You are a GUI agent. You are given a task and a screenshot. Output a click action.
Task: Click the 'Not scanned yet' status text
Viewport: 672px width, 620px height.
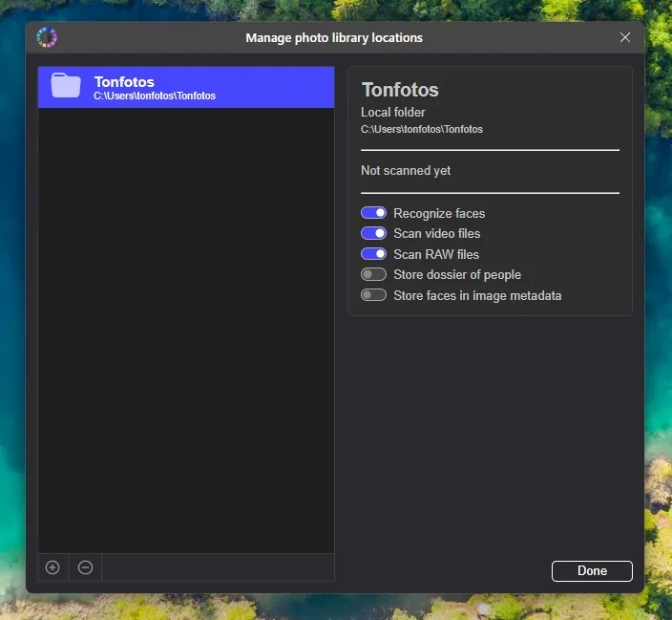406,171
